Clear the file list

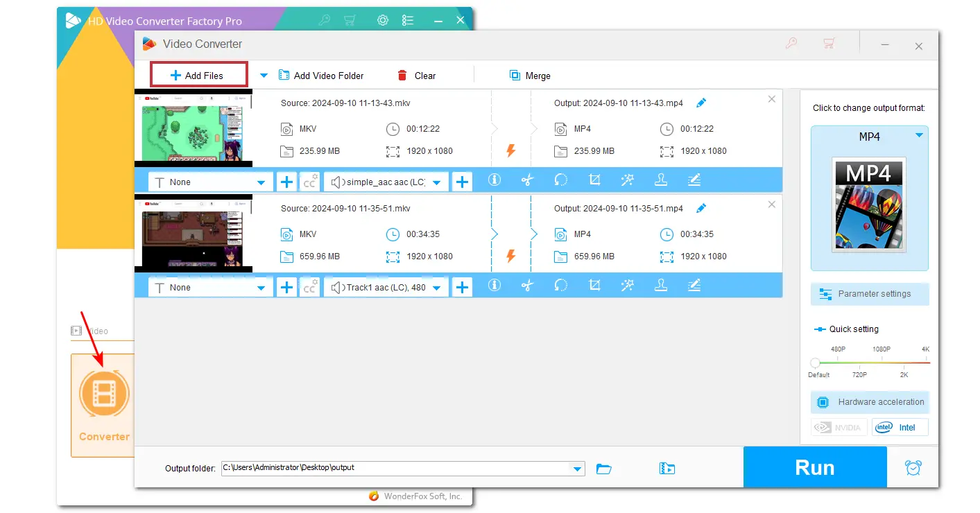point(416,76)
